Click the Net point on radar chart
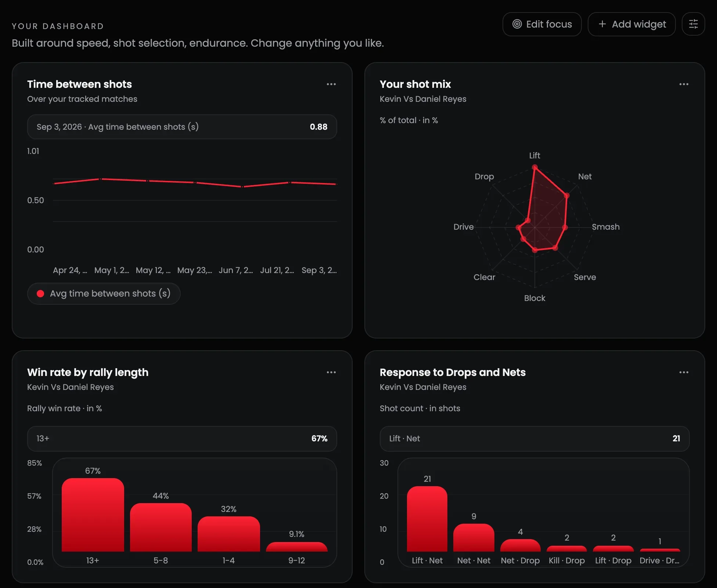Screen dimensions: 717x588 click(x=566, y=196)
